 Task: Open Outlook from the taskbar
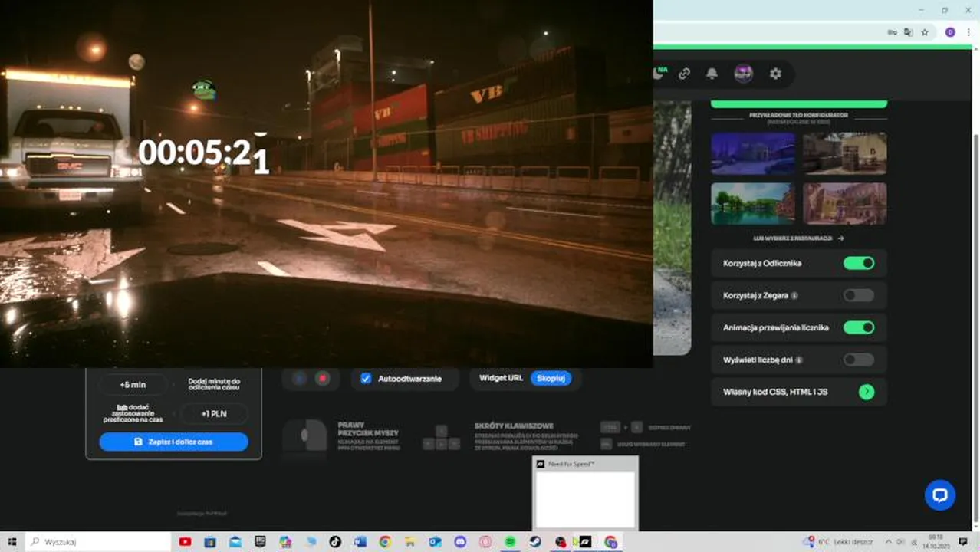(x=435, y=542)
